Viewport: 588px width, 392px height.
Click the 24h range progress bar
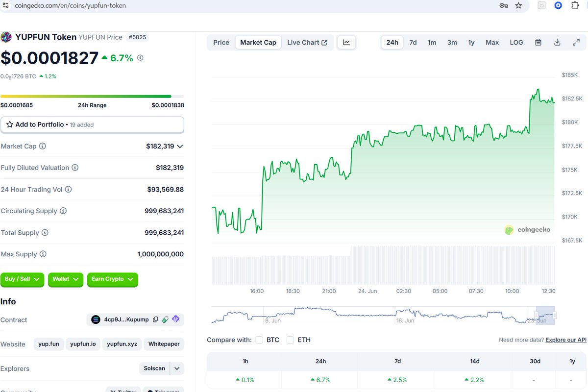pos(92,96)
